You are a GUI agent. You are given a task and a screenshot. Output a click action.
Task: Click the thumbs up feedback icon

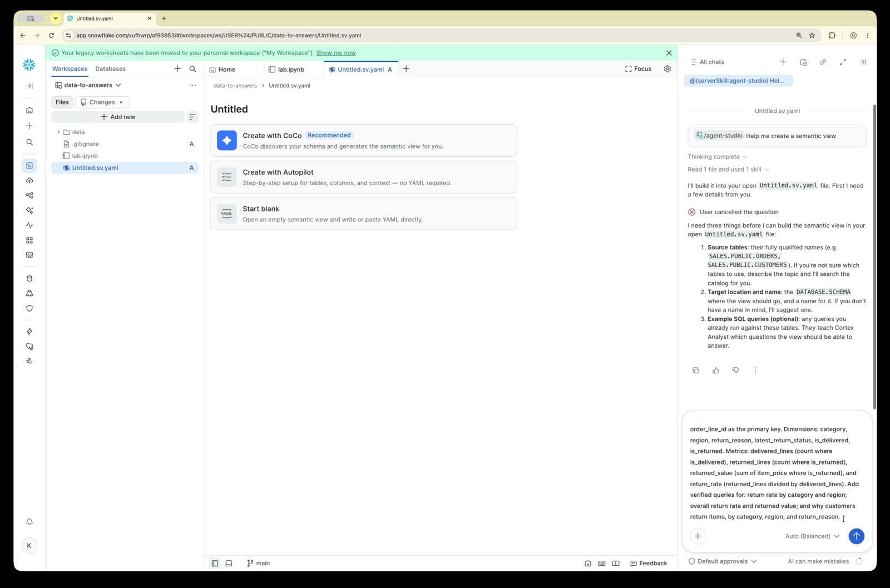tap(715, 370)
